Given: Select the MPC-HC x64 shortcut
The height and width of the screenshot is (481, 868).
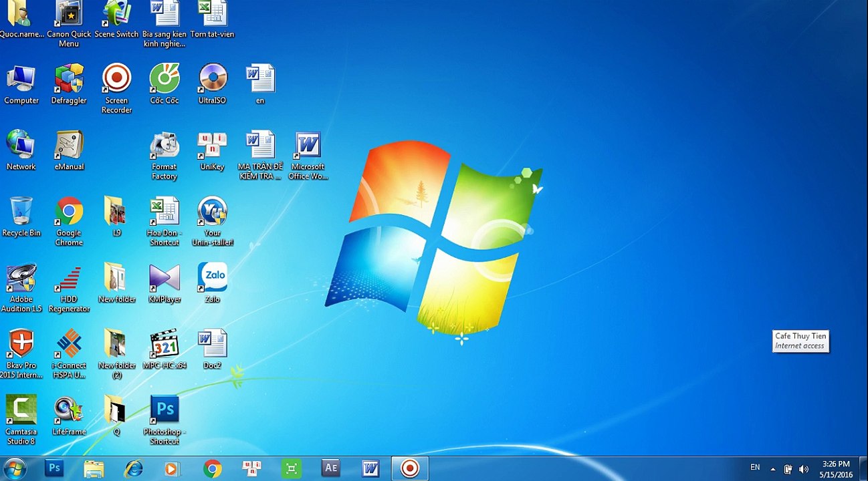Looking at the screenshot, I should pos(165,349).
